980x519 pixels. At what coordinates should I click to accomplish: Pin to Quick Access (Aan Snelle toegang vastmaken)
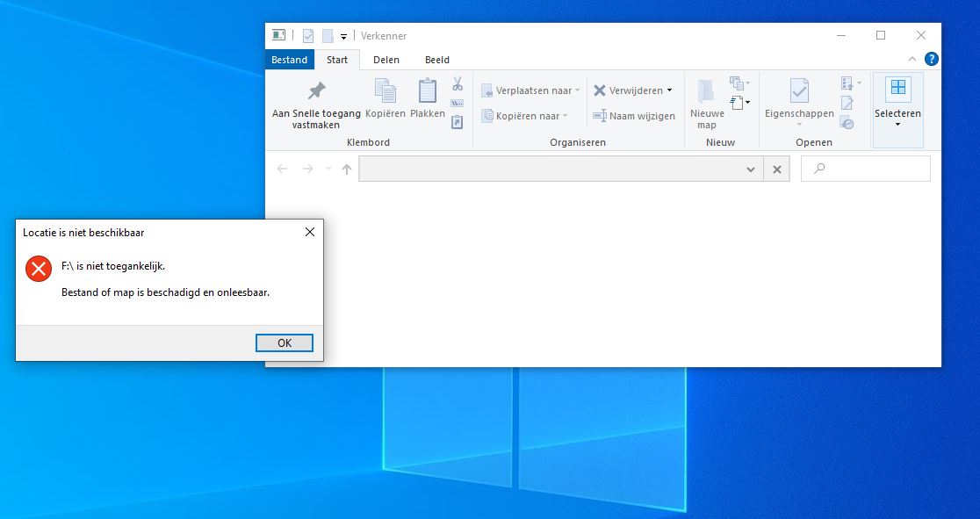tap(316, 104)
